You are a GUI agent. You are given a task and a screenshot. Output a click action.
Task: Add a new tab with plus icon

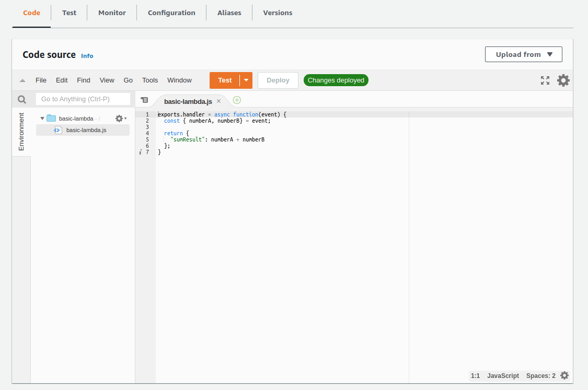pyautogui.click(x=237, y=100)
